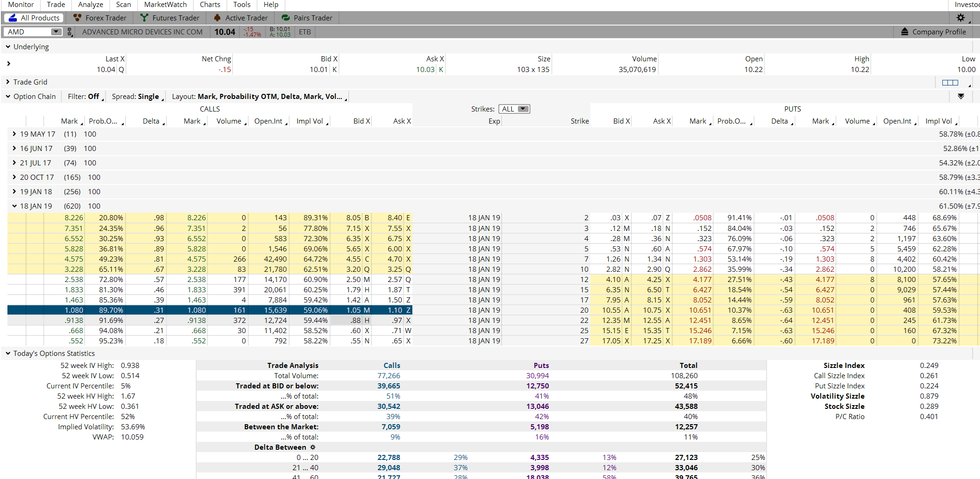980x479 pixels.
Task: Expand the 19 JAN 18 expiration
Action: [14, 192]
